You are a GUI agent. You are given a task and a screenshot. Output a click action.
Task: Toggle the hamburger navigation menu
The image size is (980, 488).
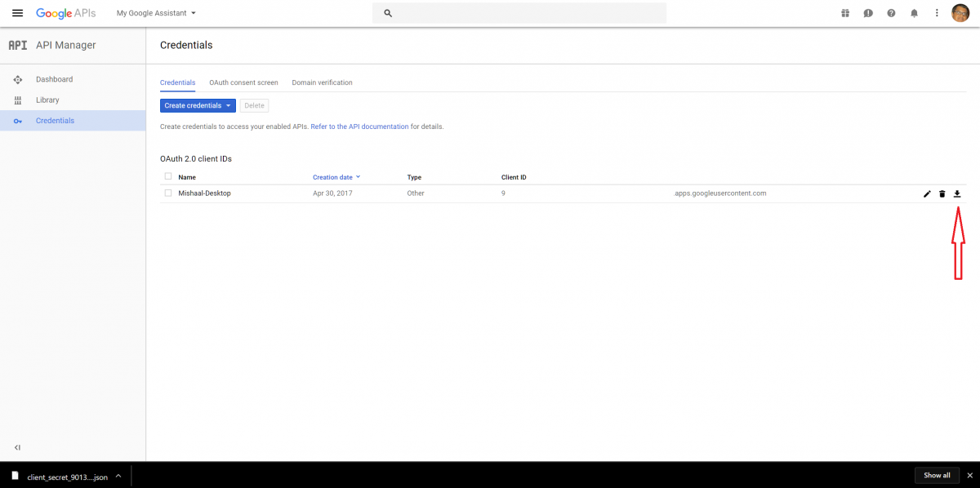(x=17, y=12)
